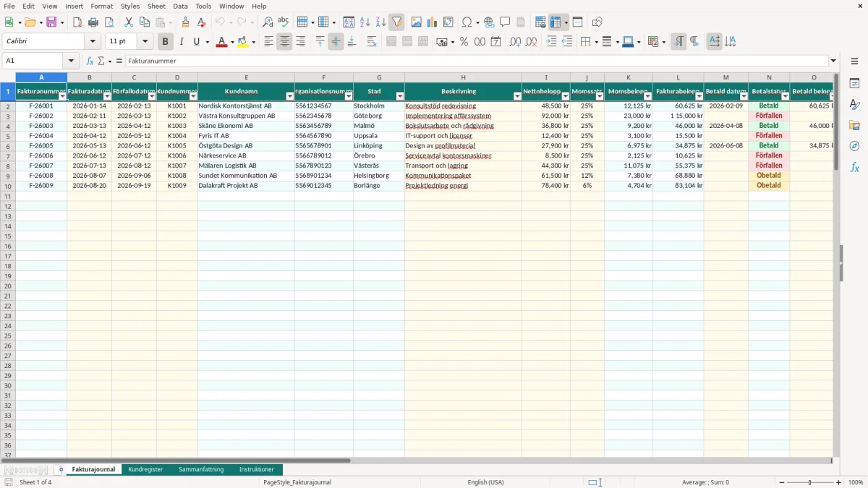The image size is (868, 488).
Task: Toggle AutoFilter funnel button
Action: [x=397, y=22]
